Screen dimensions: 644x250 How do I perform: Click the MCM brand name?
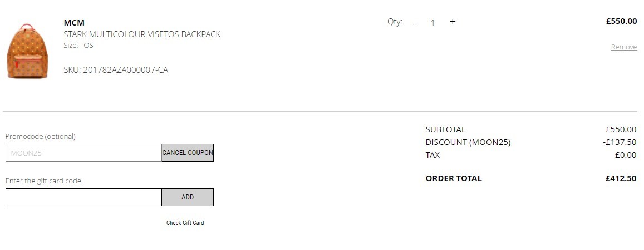pos(75,23)
